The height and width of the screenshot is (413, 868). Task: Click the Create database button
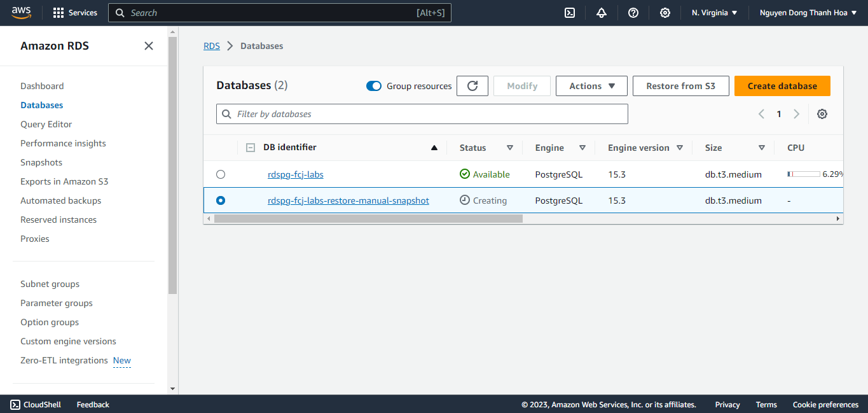(x=782, y=86)
